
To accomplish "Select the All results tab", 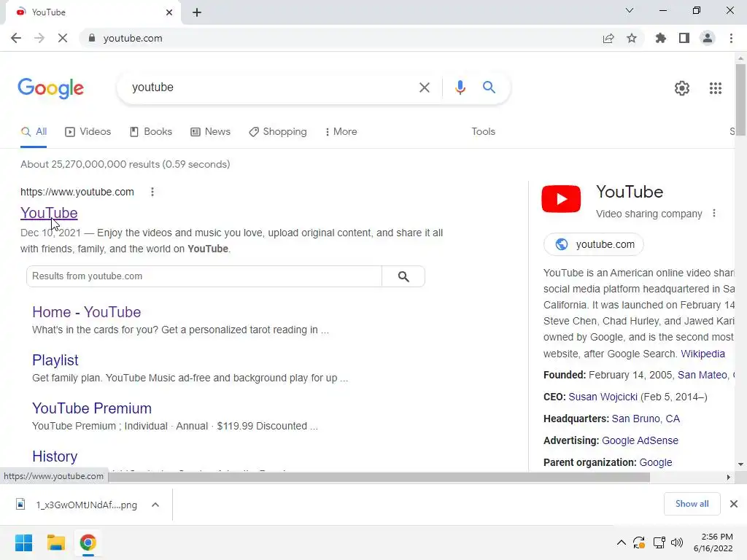I will click(34, 132).
